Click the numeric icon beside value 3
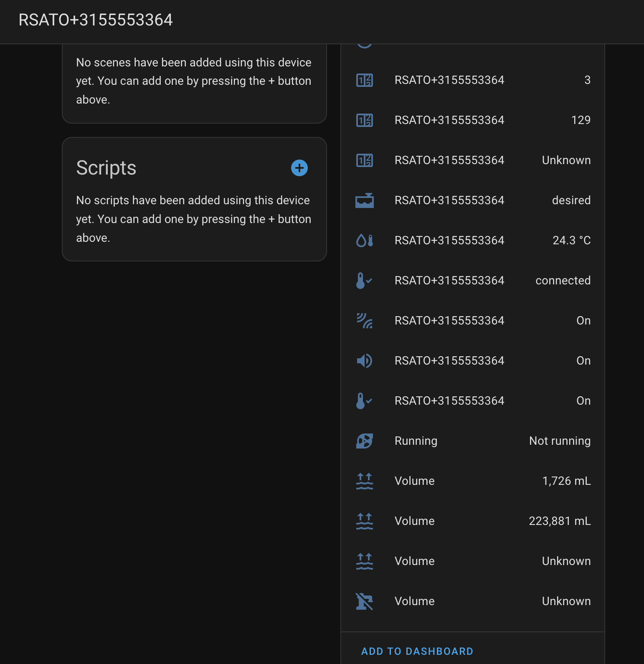This screenshot has height=664, width=644. tap(364, 80)
